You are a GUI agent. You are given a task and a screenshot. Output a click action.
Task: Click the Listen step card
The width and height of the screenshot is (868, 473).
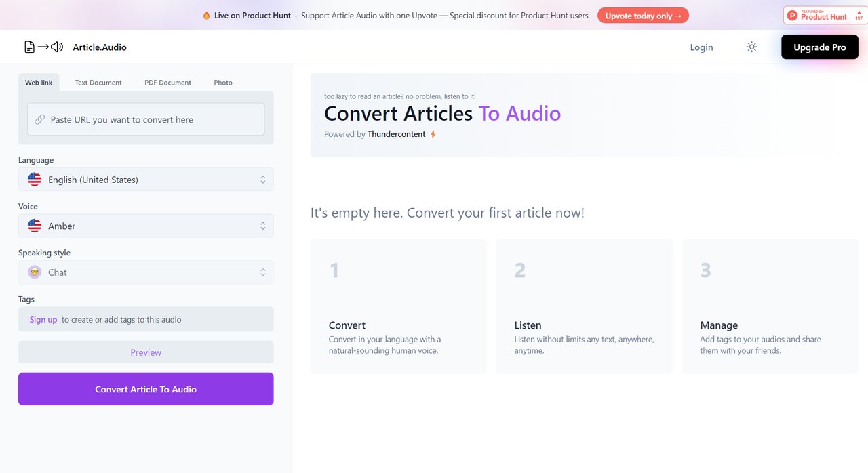click(584, 306)
